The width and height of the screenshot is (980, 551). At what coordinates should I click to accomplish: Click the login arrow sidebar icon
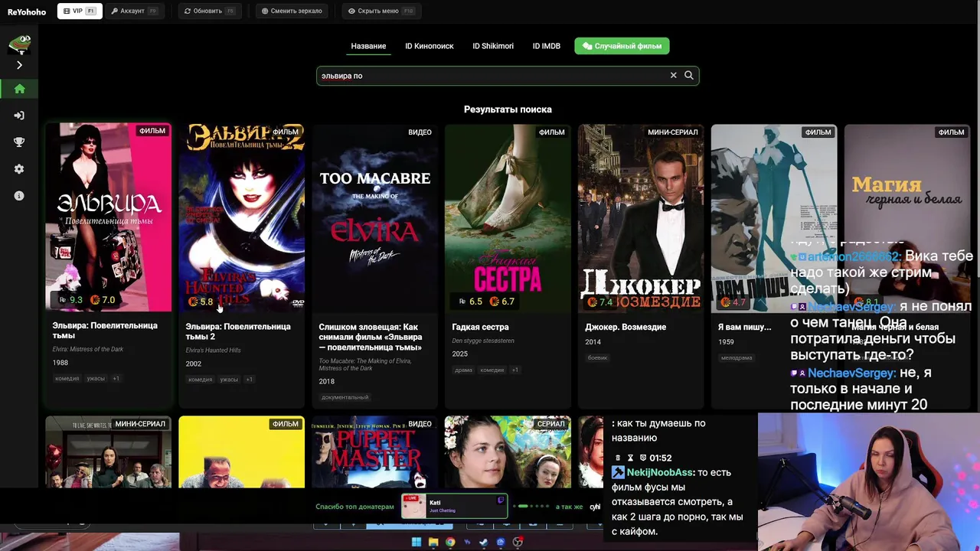coord(19,116)
